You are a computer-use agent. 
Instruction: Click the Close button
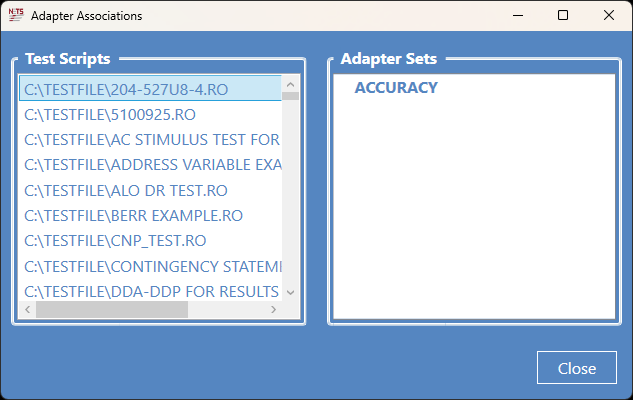pos(576,368)
